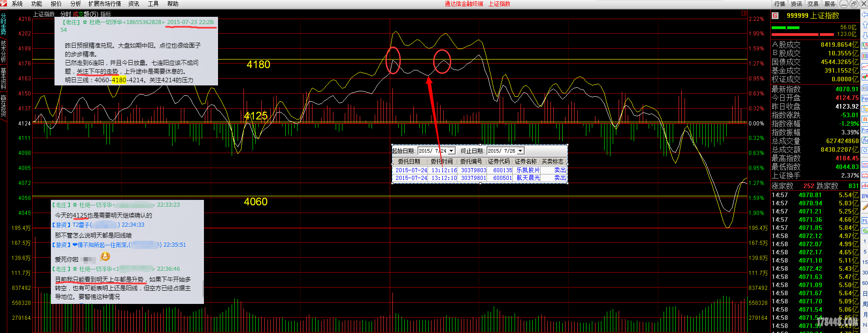Select the 航天晨光 order row
Screen dimensions: 868x333
click(480, 178)
